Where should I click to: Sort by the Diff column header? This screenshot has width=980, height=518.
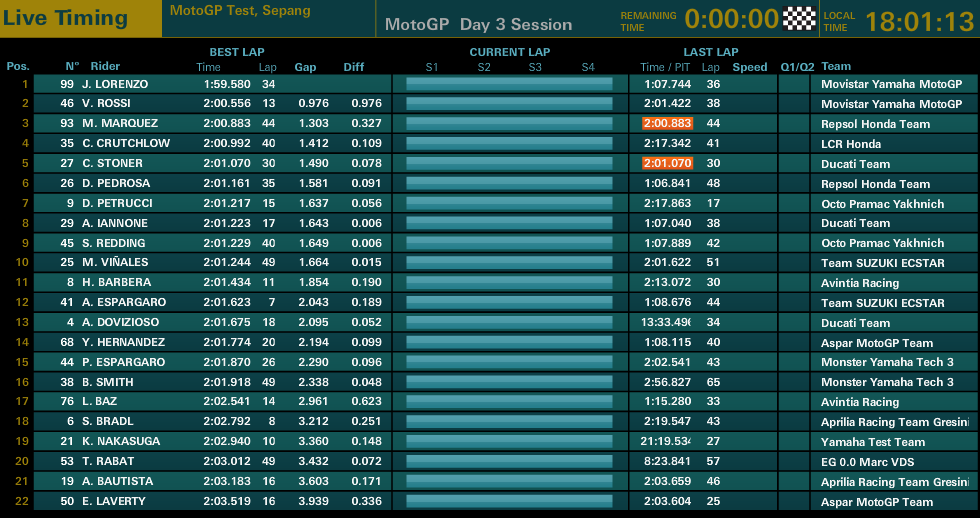354,67
